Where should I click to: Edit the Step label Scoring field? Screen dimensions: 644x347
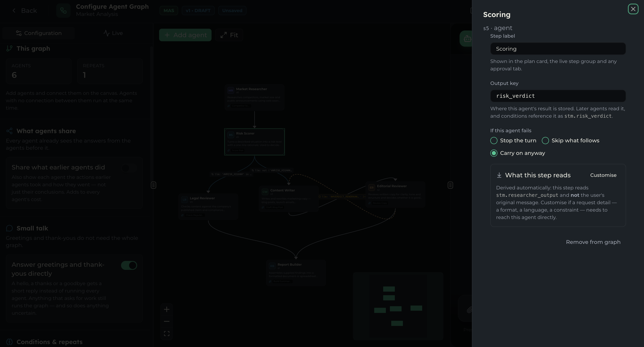point(558,49)
